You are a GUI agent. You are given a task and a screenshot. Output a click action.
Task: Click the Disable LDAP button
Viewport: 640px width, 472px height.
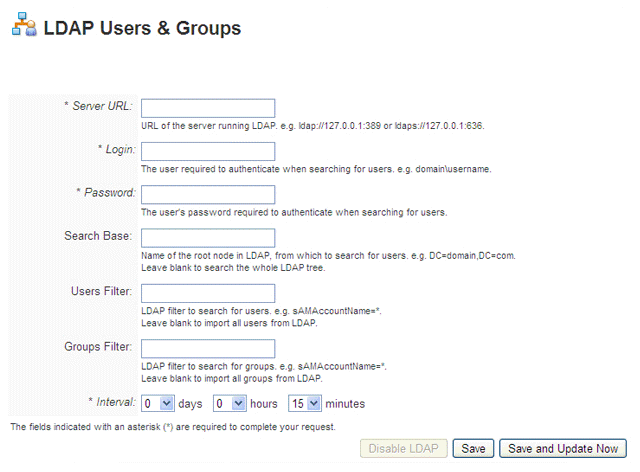coord(404,448)
